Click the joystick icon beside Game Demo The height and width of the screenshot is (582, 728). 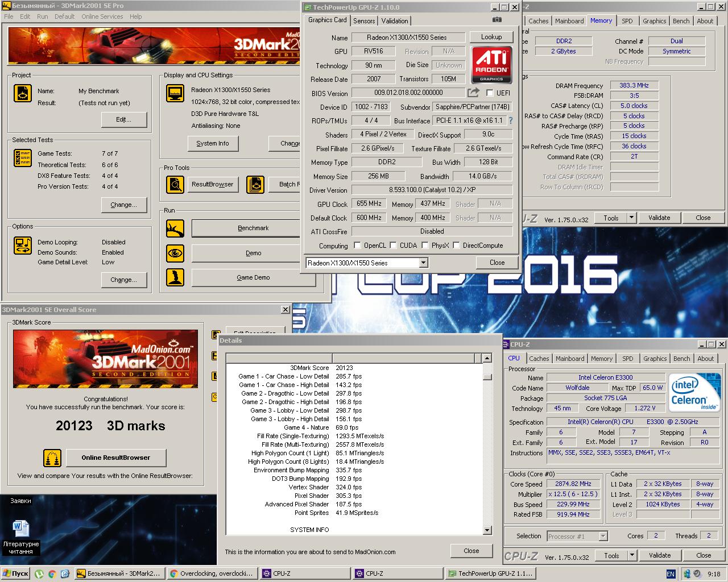[x=175, y=277]
